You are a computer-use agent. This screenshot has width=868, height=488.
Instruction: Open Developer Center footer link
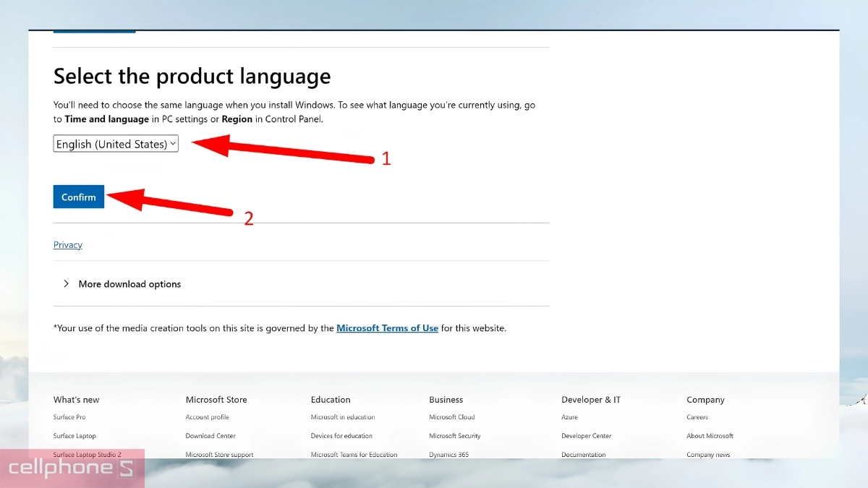tap(587, 436)
